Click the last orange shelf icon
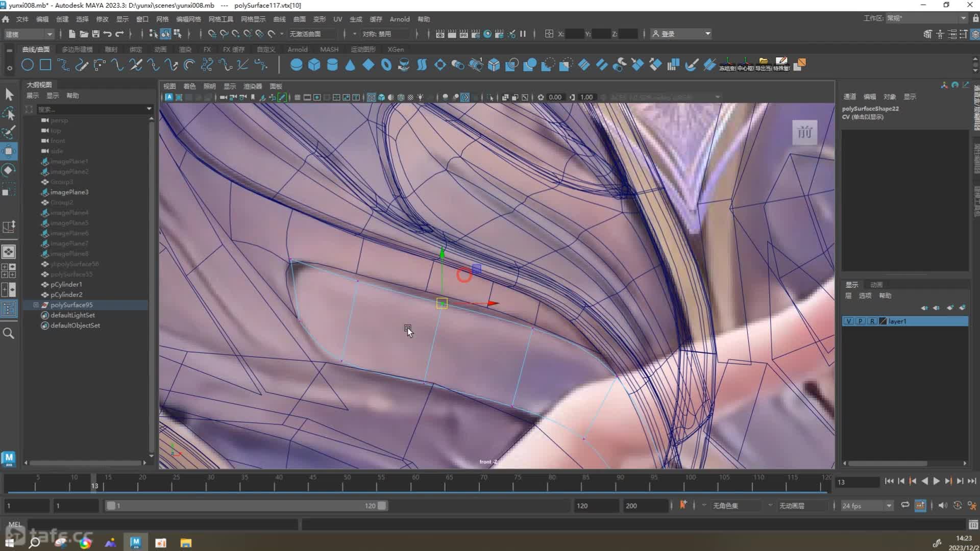The width and height of the screenshot is (980, 551). coord(800,65)
